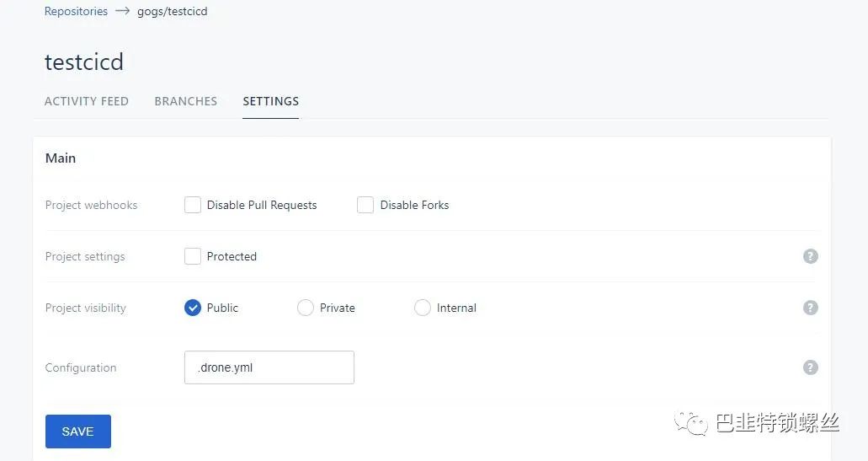Select the Public visibility radio button
Viewport: 868px width, 461px height.
click(x=193, y=308)
